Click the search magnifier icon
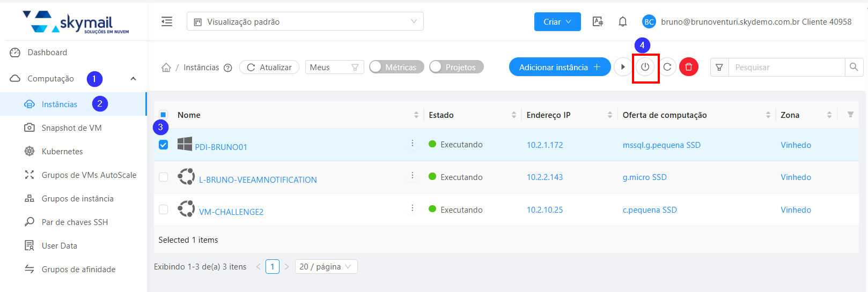Viewport: 868px width, 292px height. point(854,67)
